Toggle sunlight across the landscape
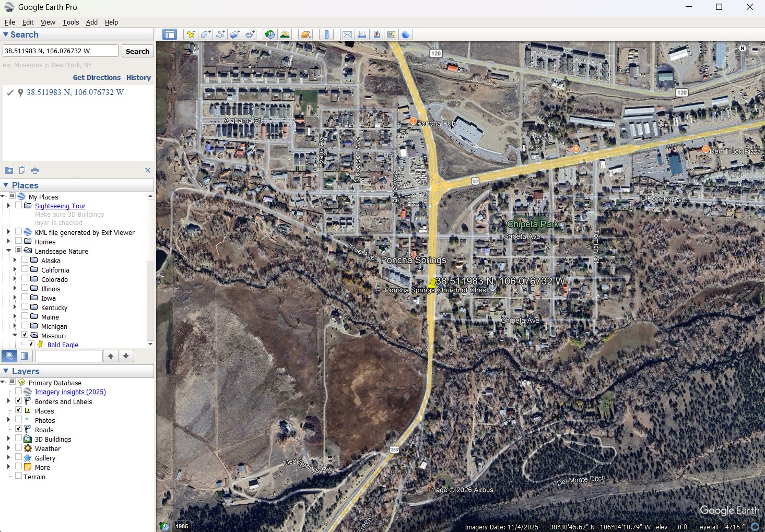The width and height of the screenshot is (765, 532). pyautogui.click(x=285, y=34)
